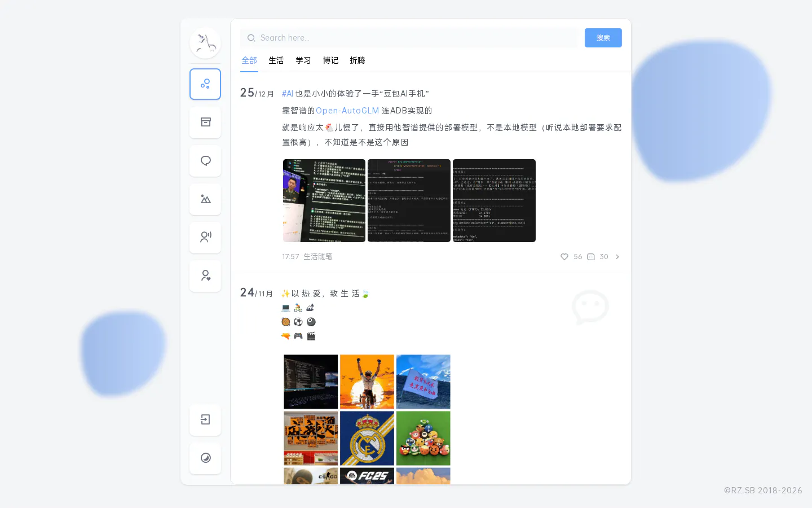Open the billiard balls emoji thumbnail
This screenshot has height=508, width=812.
click(x=423, y=438)
